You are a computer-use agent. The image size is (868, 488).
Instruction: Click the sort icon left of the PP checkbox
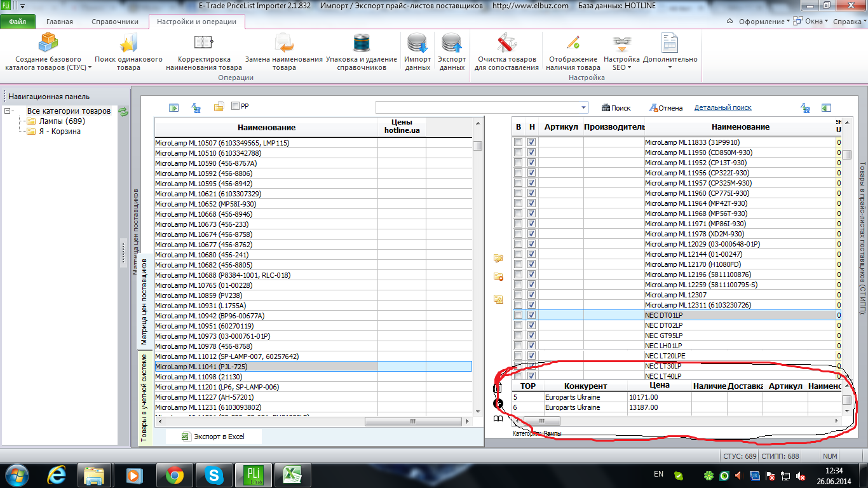click(x=196, y=107)
